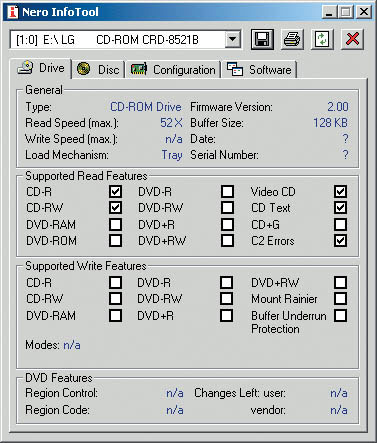The image size is (377, 443).
Task: Click the Print icon
Action: (x=292, y=39)
